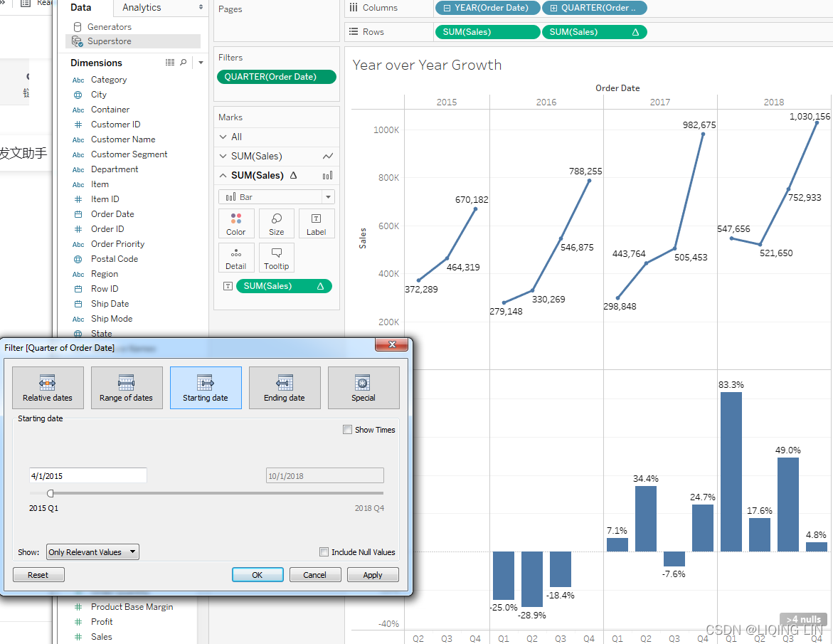833x644 pixels.
Task: Select the Region dimension
Action: pyautogui.click(x=105, y=274)
